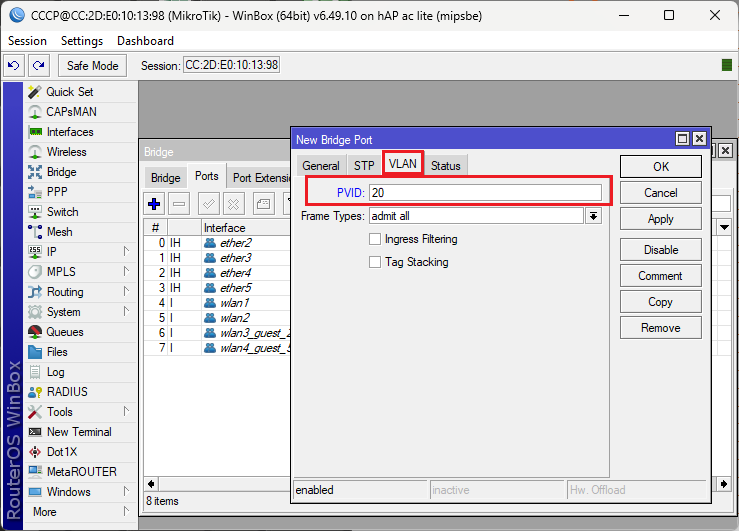Click the PVID input field
The image size is (739, 531).
(x=485, y=193)
